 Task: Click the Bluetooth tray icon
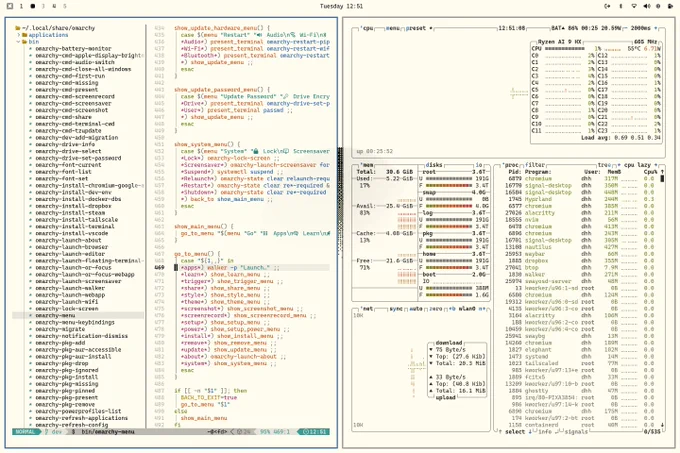click(620, 6)
